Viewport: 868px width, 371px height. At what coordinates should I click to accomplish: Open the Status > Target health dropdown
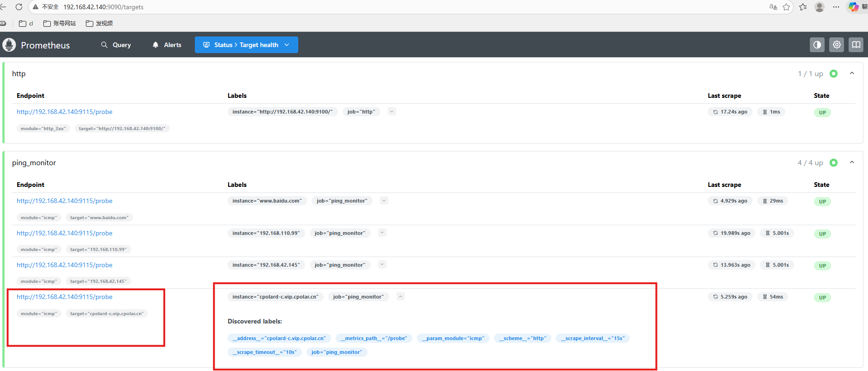(x=246, y=45)
